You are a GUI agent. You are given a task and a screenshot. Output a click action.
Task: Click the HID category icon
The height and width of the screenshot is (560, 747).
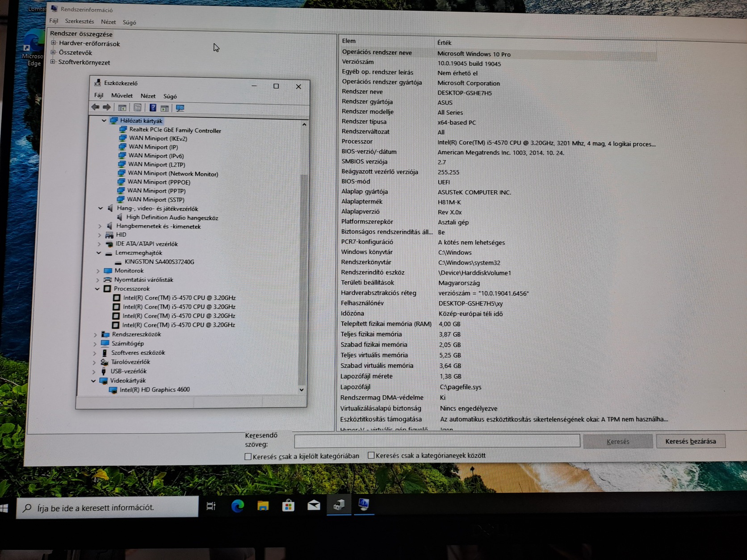click(109, 235)
